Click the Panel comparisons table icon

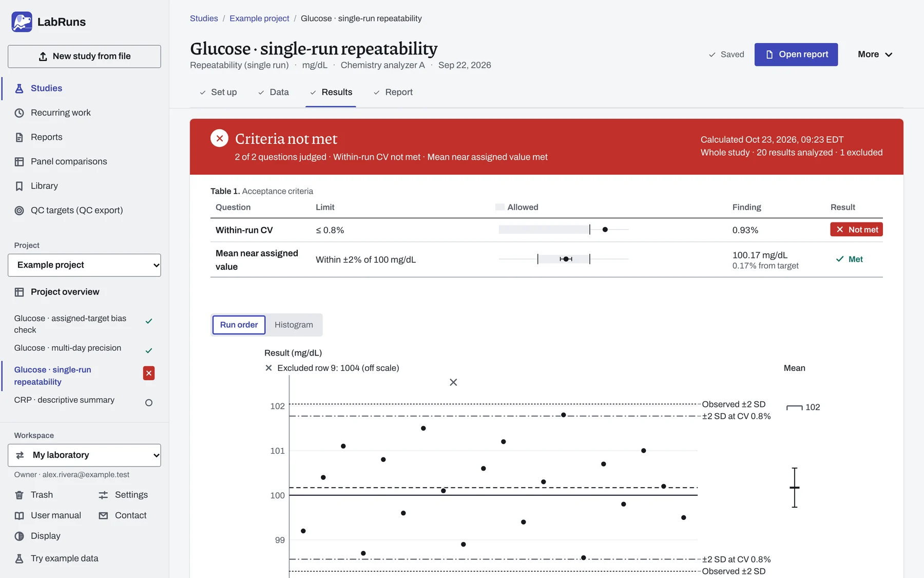(x=19, y=162)
